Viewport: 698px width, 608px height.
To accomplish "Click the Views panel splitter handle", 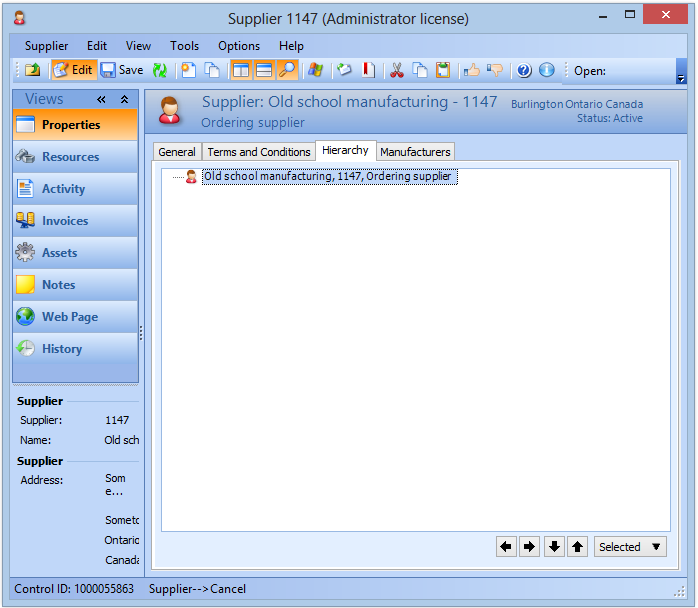I will [141, 332].
